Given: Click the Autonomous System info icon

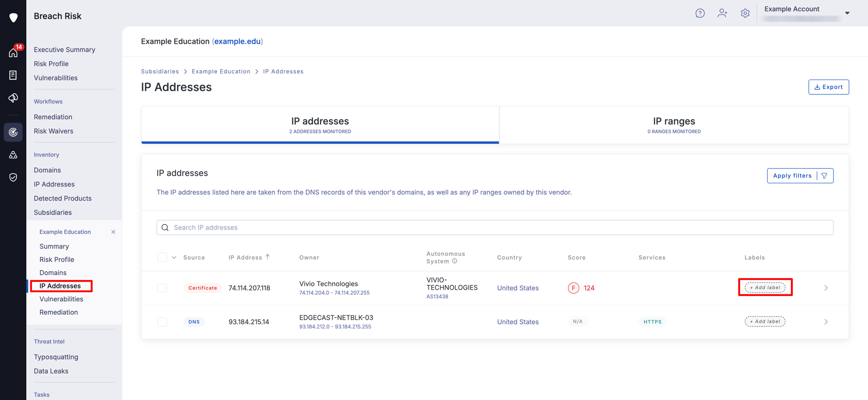Looking at the screenshot, I should (455, 261).
